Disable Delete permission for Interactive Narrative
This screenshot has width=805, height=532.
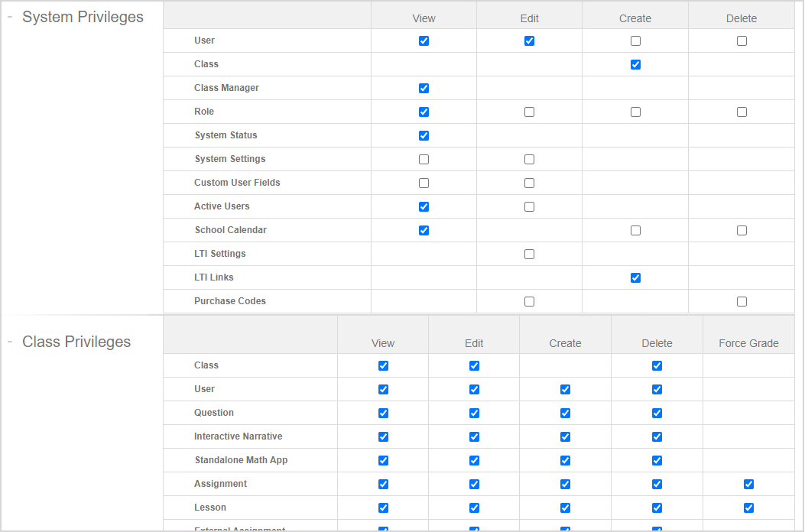[657, 436]
